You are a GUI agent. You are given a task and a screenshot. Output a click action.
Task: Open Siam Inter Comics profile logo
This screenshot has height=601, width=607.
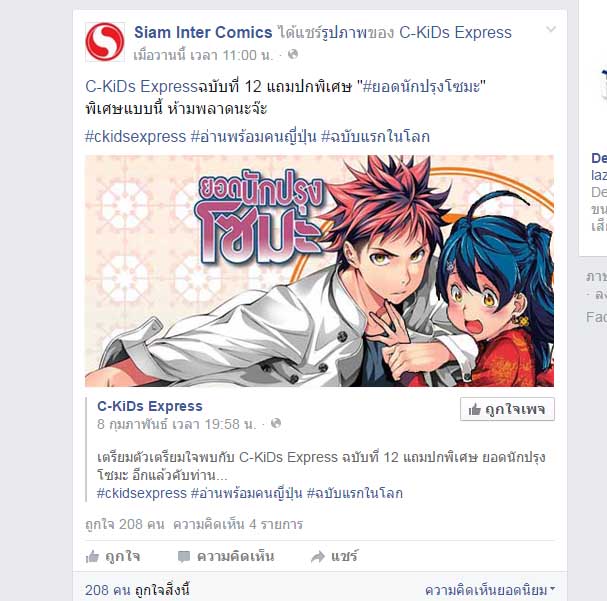point(105,42)
